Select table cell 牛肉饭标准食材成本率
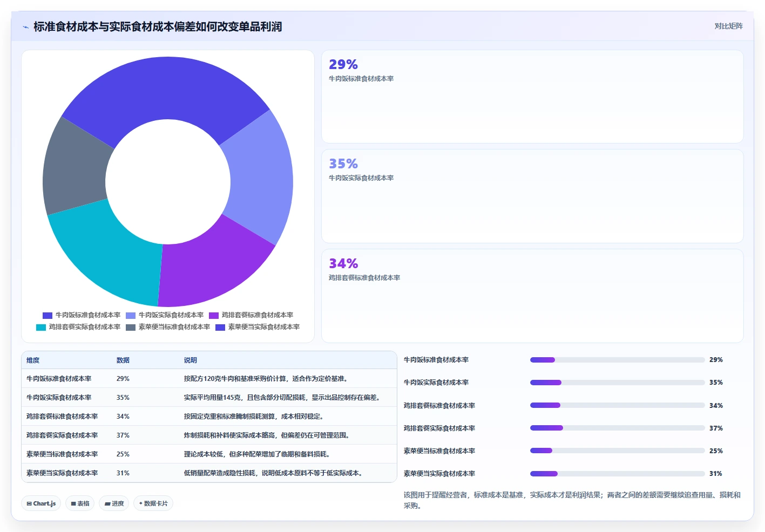765x532 pixels. click(59, 379)
